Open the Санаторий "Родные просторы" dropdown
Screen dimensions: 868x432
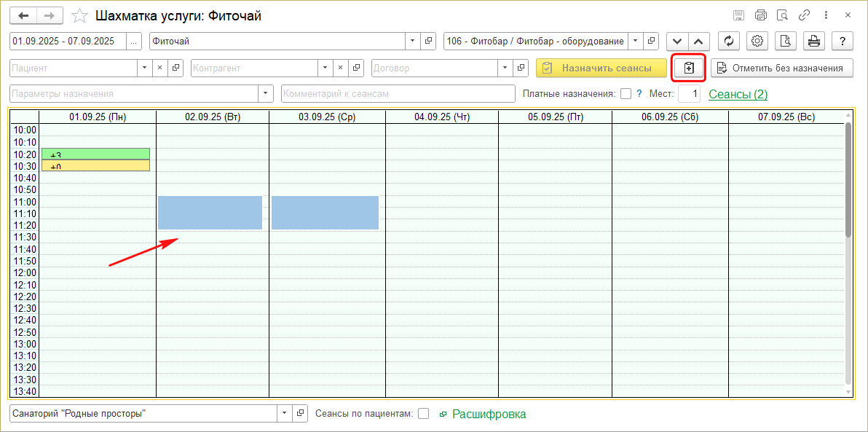click(x=283, y=414)
